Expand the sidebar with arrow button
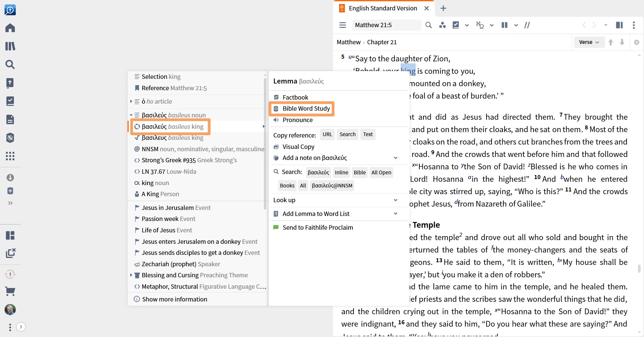This screenshot has height=337, width=644. click(21, 327)
